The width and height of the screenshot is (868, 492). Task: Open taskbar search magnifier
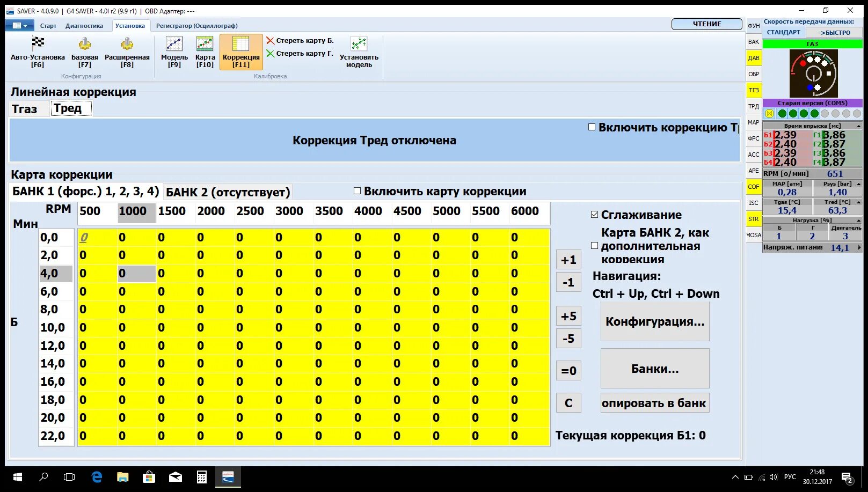43,477
